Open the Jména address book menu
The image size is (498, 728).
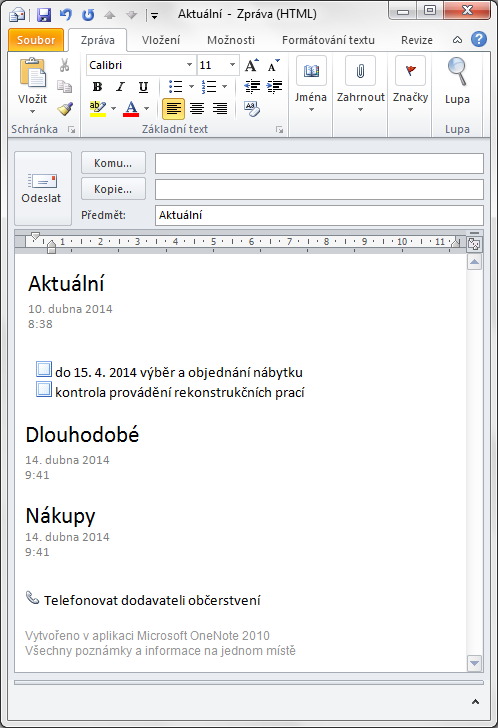(311, 84)
